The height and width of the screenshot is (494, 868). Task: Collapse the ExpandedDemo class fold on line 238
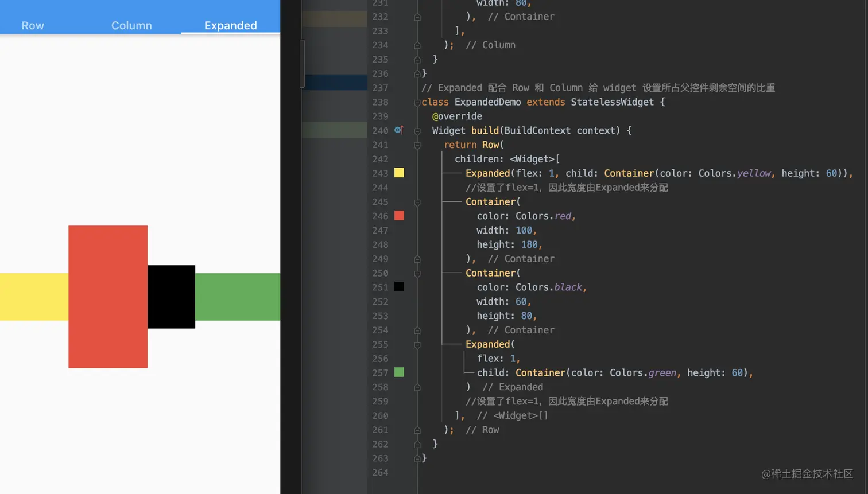(417, 102)
